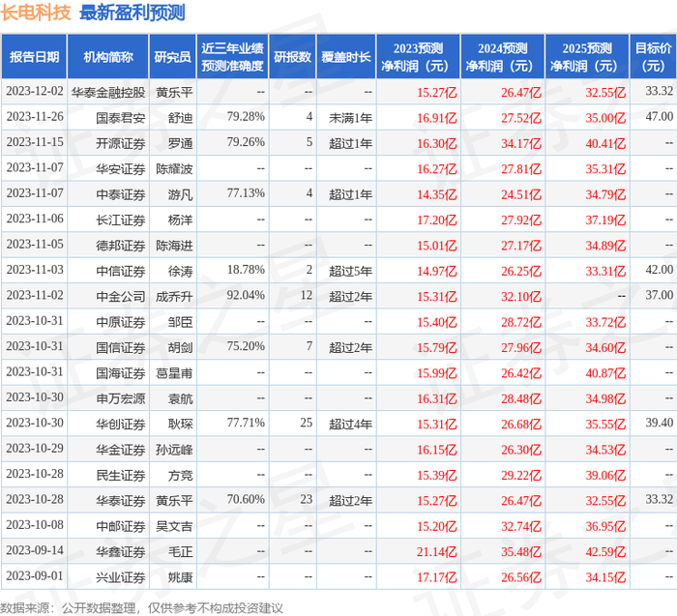Click the 数据来源 disclaimer footer text
The image size is (677, 616).
(141, 608)
